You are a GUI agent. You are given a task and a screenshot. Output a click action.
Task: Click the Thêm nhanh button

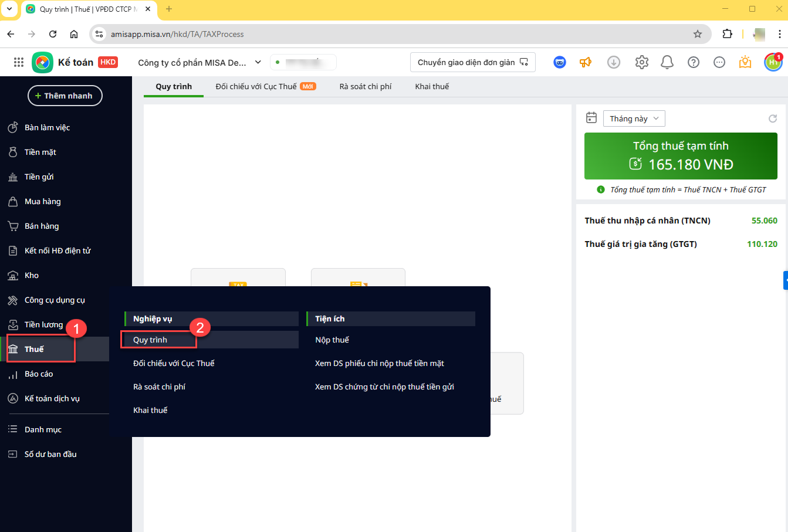[x=65, y=96]
